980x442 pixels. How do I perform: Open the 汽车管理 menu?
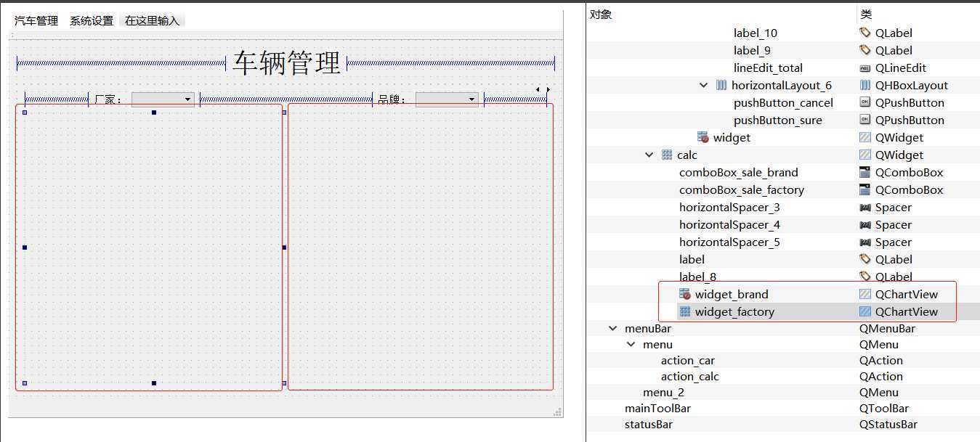click(x=36, y=21)
